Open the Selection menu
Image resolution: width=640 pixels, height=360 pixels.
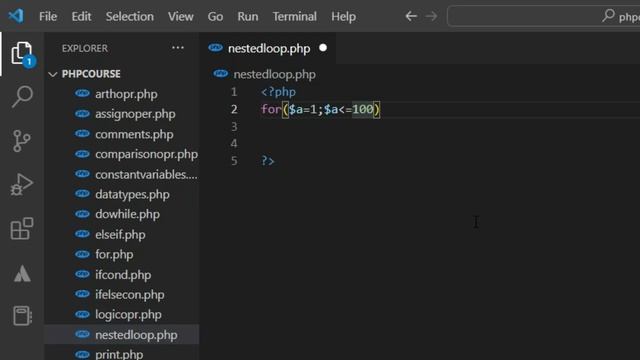coord(130,16)
